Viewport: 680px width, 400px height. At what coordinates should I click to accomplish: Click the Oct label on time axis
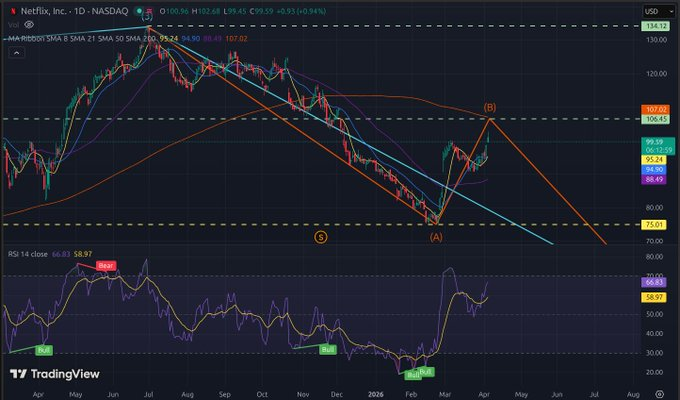point(262,394)
